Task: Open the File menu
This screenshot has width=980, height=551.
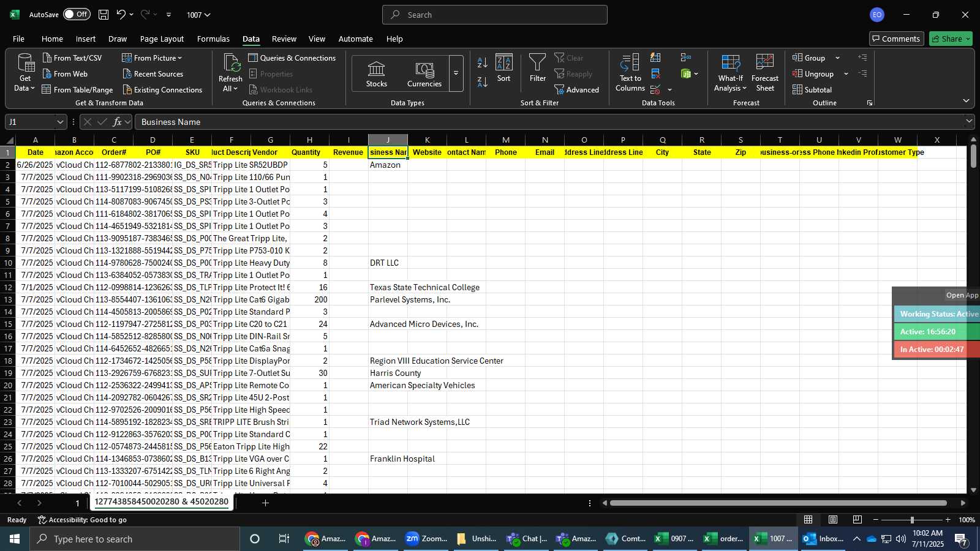Action: coord(19,39)
